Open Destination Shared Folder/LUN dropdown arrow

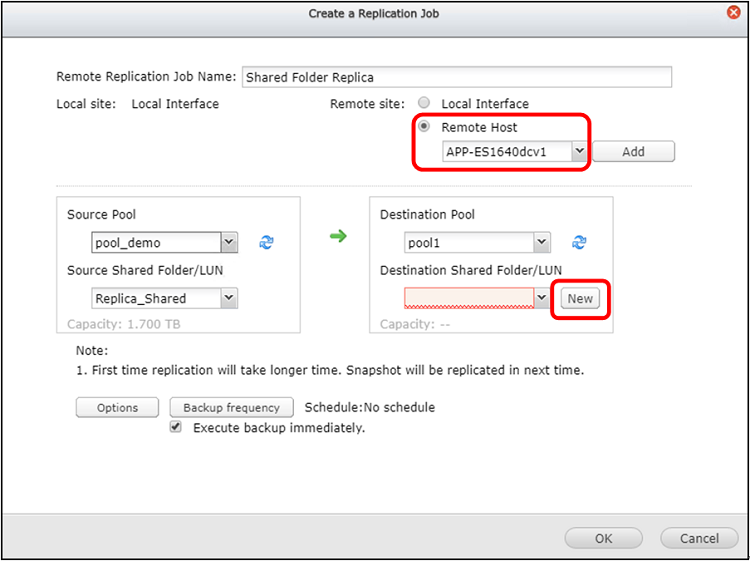click(x=541, y=298)
